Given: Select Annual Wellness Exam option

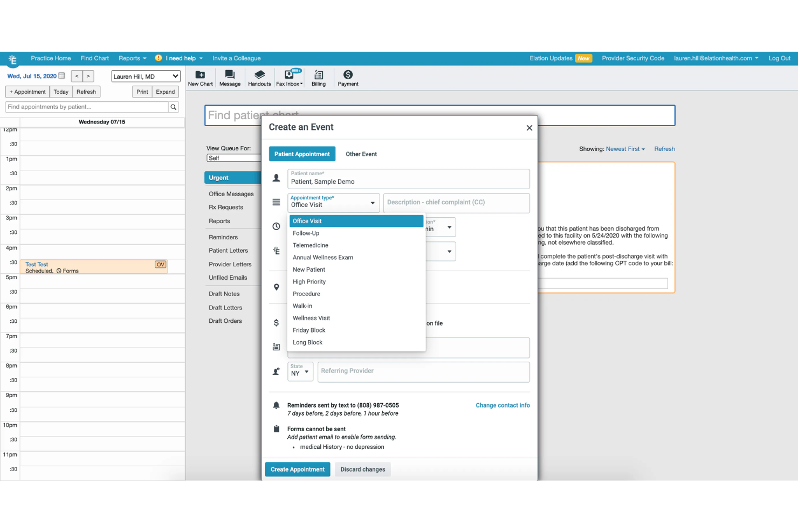Looking at the screenshot, I should pyautogui.click(x=356, y=258).
